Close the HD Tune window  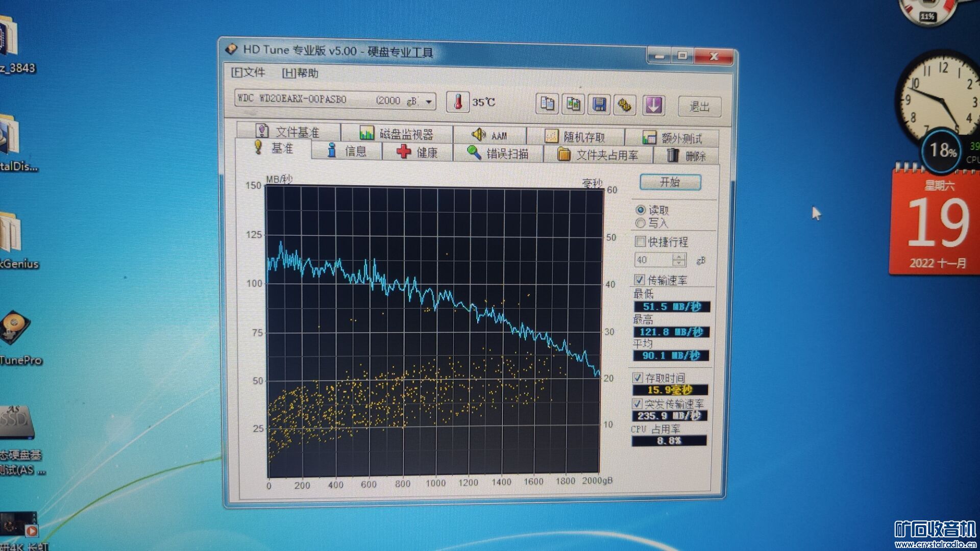tap(714, 57)
